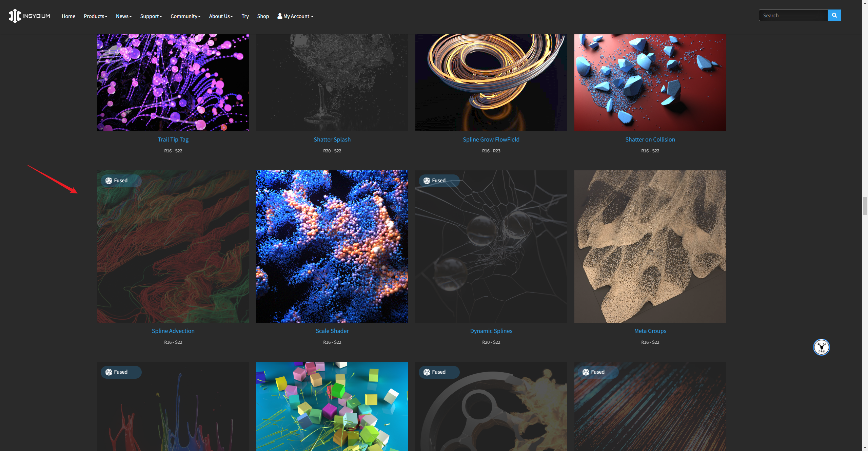
Task: Click the blue search magnifier button
Action: point(834,15)
